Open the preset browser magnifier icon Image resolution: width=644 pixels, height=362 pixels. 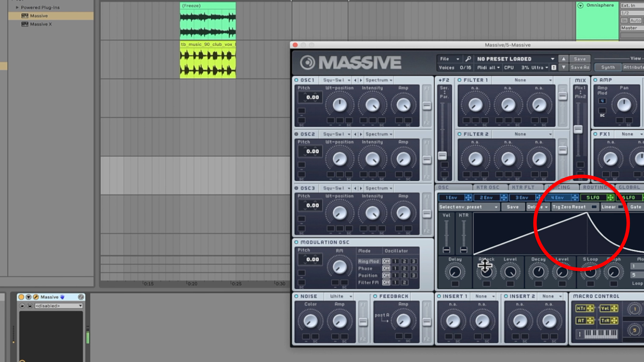click(x=468, y=59)
